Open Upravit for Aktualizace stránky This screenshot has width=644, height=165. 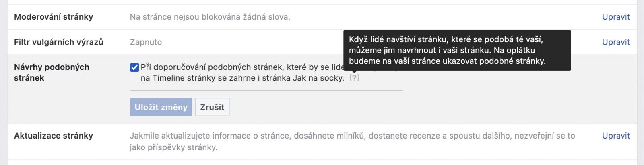click(x=615, y=136)
